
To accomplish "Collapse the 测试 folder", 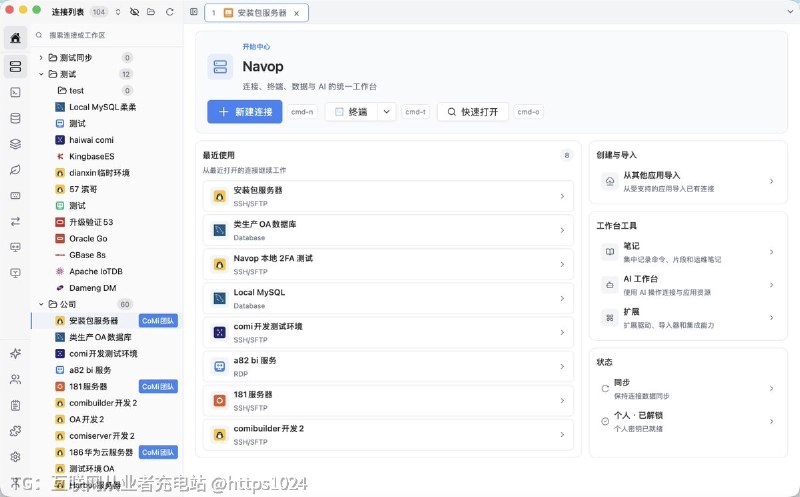I will click(41, 74).
